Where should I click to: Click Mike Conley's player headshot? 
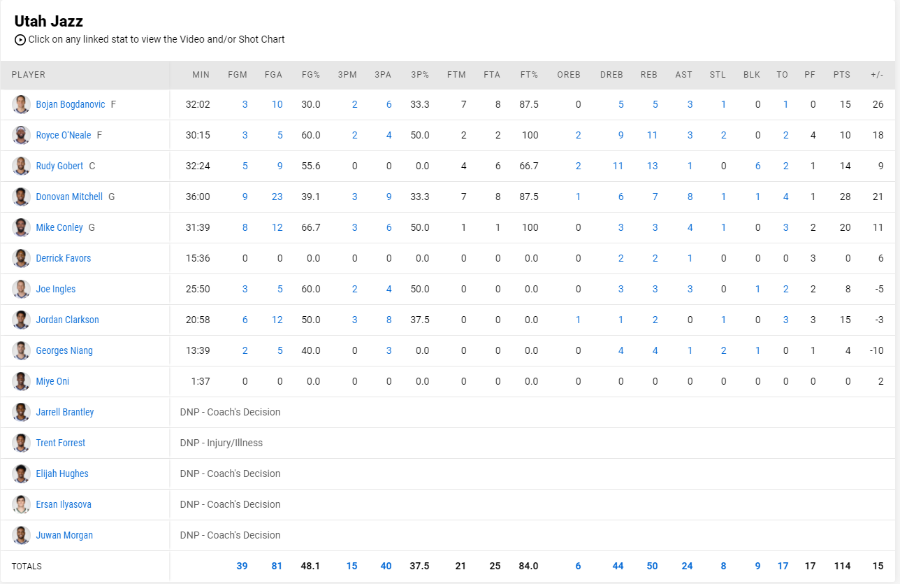coord(21,227)
